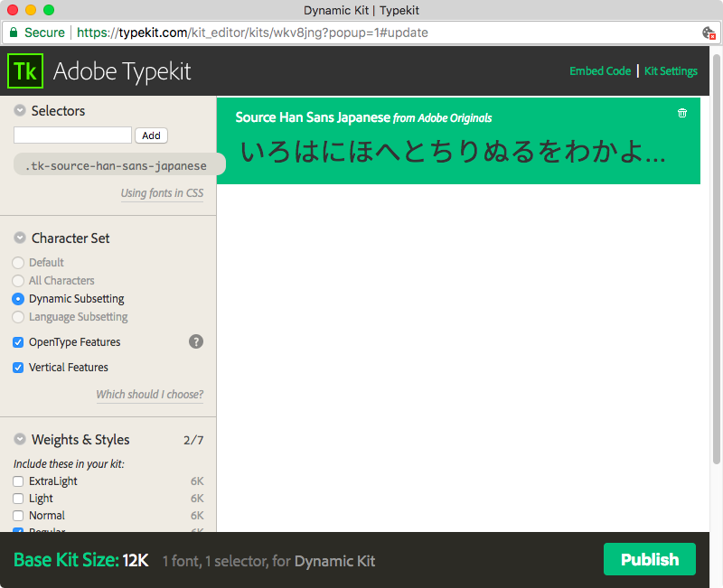Click the 'from Adobe Originals' text
The image size is (723, 588).
(x=442, y=118)
